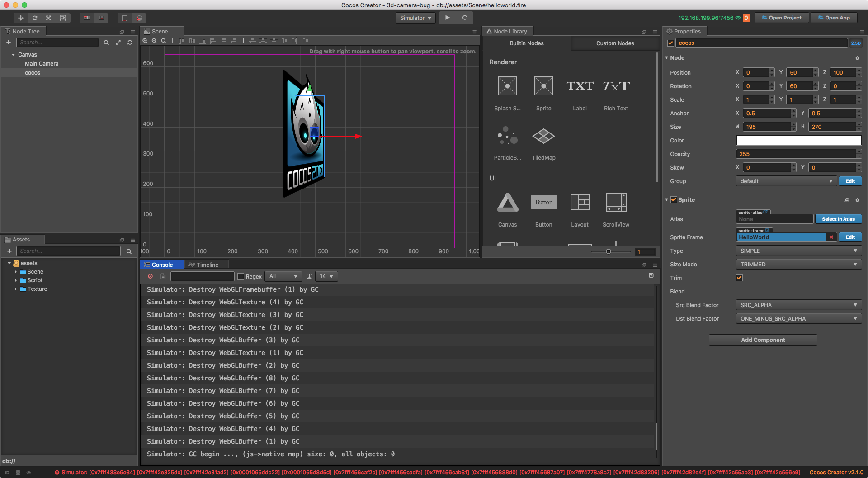Open the Sprite Type SIMPLE dropdown

799,251
